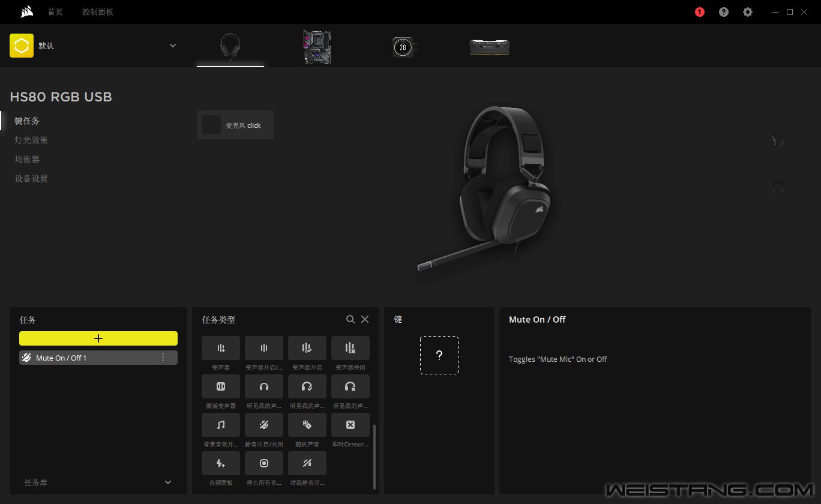The height and width of the screenshot is (504, 821).
Task: Choose the headphones-with-checkmark task type
Action: (x=307, y=386)
